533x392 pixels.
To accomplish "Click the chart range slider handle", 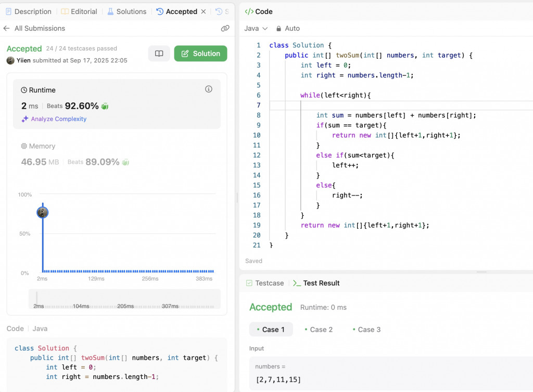I will tap(37, 298).
